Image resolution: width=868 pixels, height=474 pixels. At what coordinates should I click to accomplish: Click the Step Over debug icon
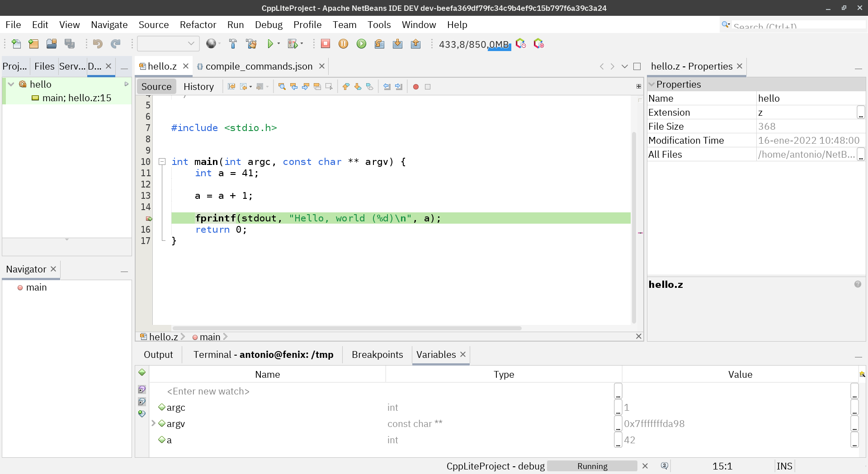pyautogui.click(x=379, y=44)
